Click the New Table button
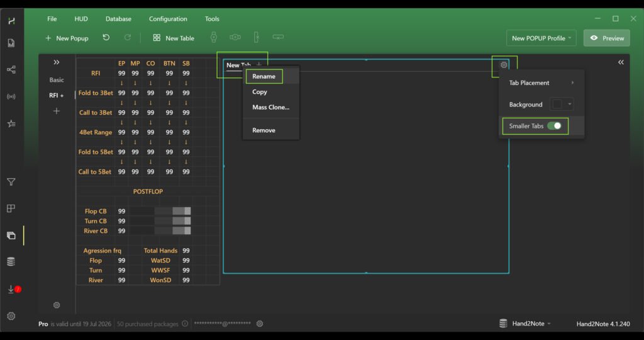Viewport: 644px width, 340px height. [x=174, y=38]
